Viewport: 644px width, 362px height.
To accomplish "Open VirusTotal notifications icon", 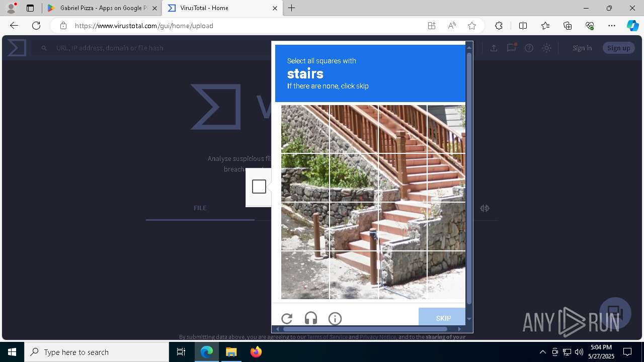I will [x=511, y=48].
